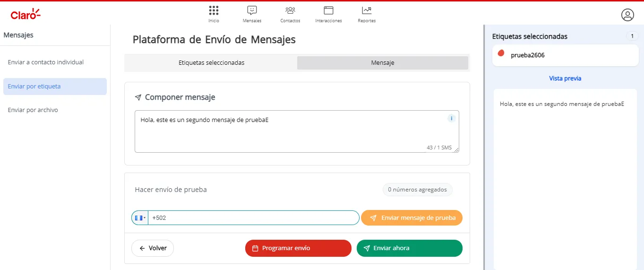Click the 'Mensajes' sidebar heading
This screenshot has height=270, width=644.
[18, 35]
